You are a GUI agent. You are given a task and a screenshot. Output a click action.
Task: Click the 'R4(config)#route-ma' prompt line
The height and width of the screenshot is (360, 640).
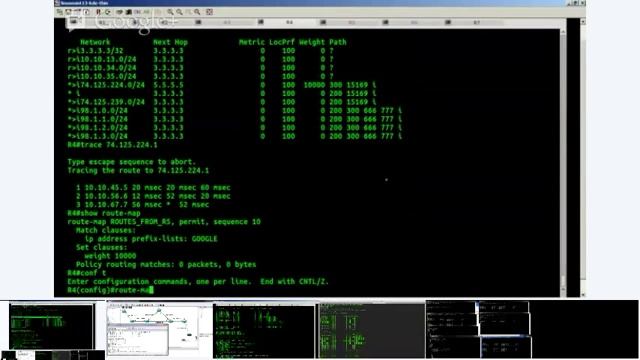tap(110, 290)
